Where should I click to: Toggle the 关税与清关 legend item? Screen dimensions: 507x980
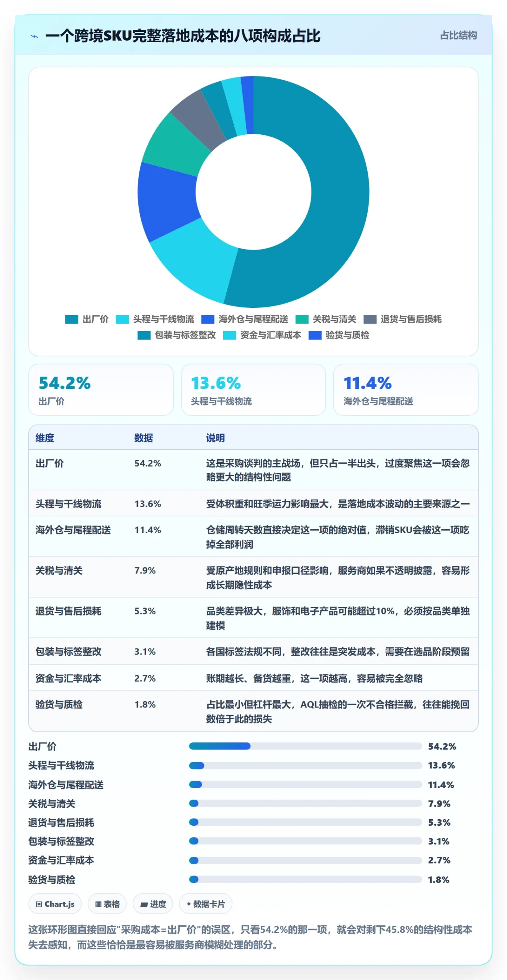click(325, 319)
